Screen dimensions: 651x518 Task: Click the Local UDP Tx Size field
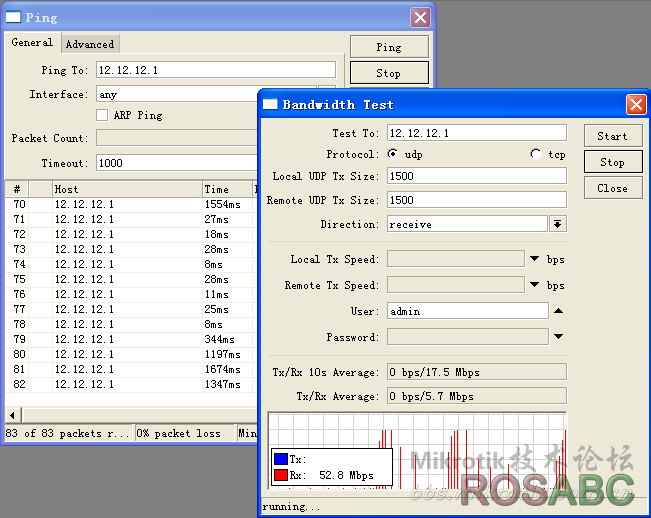477,176
